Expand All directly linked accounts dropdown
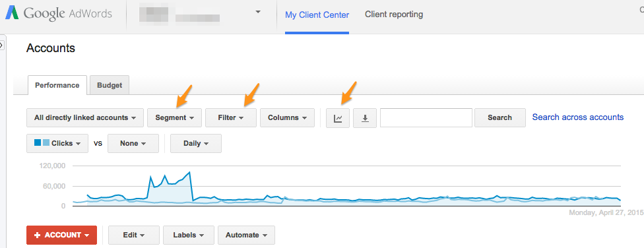 [85, 118]
